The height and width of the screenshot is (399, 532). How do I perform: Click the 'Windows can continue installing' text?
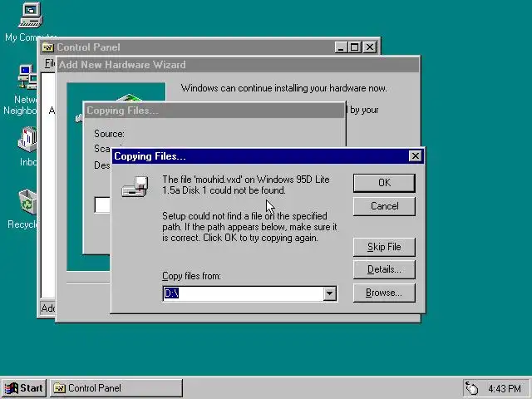[x=283, y=88]
